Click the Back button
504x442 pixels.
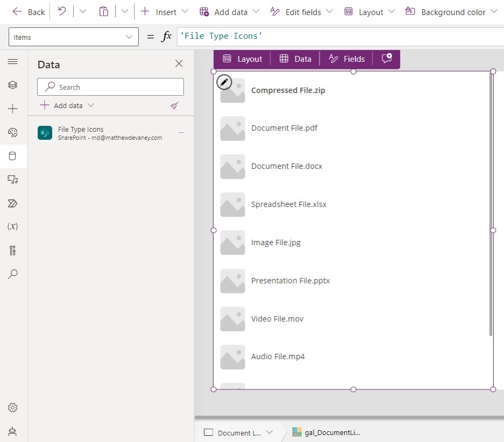(29, 12)
